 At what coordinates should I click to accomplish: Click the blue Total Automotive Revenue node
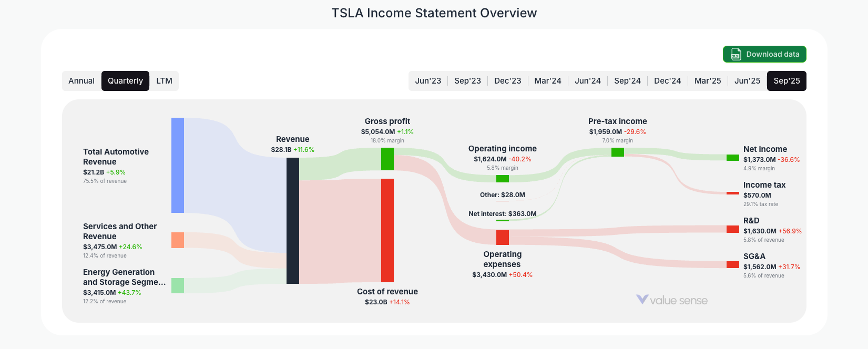[x=177, y=166]
